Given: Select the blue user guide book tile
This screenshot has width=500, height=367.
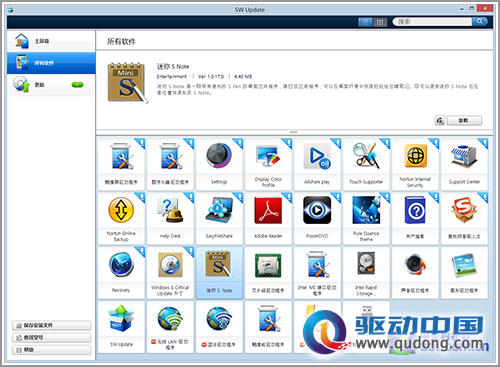Looking at the screenshot, I should [x=415, y=218].
